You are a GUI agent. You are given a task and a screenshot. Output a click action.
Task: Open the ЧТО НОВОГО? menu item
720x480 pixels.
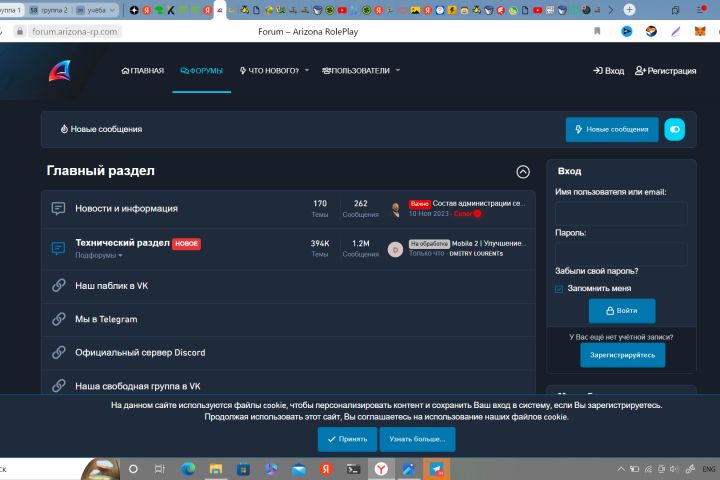pos(270,71)
